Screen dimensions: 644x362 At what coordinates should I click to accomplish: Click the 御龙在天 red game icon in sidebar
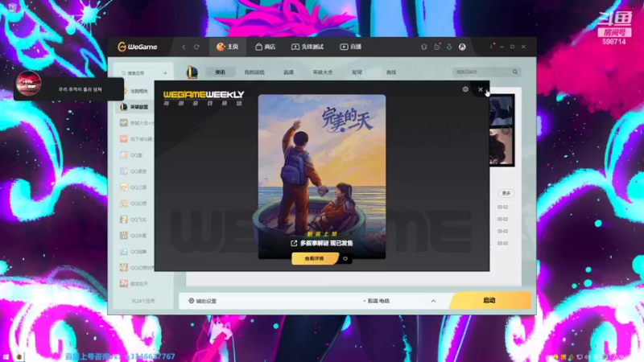click(x=124, y=284)
